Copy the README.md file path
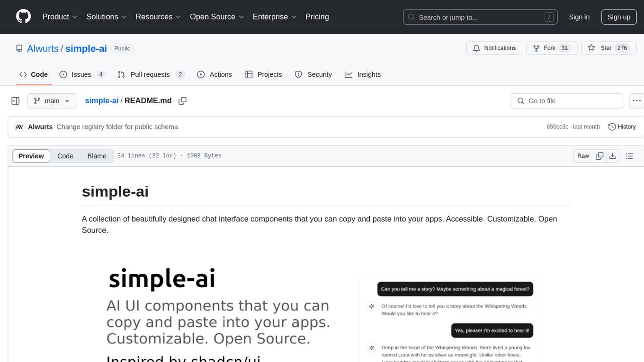The image size is (644, 362). click(182, 101)
